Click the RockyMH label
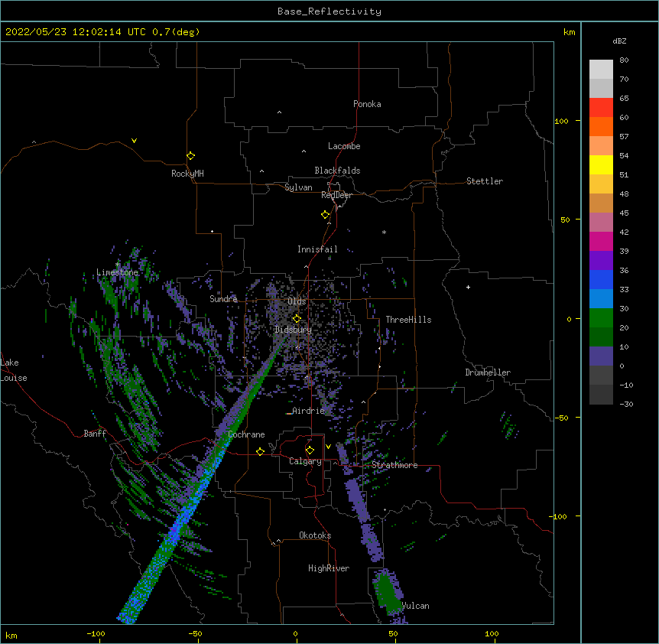The height and width of the screenshot is (644, 659). pos(187,174)
